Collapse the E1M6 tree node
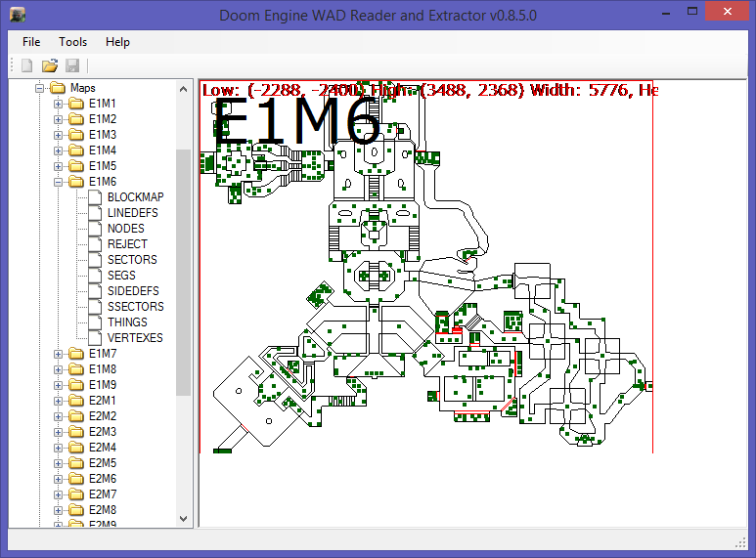The image size is (756, 558). click(x=58, y=182)
